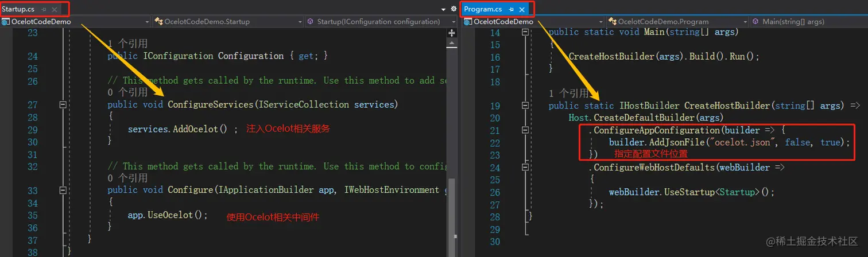
Task: Open OcelotCodeDemo.Program type dropdown
Action: pyautogui.click(x=676, y=22)
